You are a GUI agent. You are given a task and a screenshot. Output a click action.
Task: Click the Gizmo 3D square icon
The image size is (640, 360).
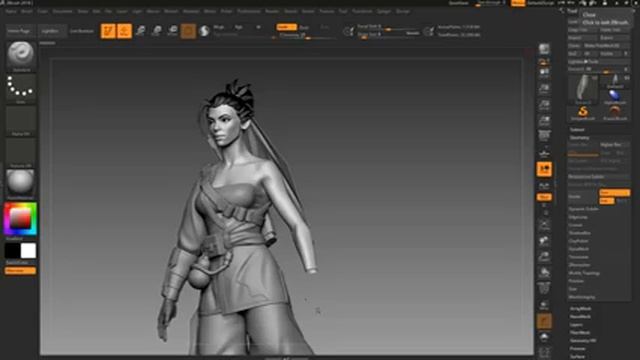click(188, 31)
